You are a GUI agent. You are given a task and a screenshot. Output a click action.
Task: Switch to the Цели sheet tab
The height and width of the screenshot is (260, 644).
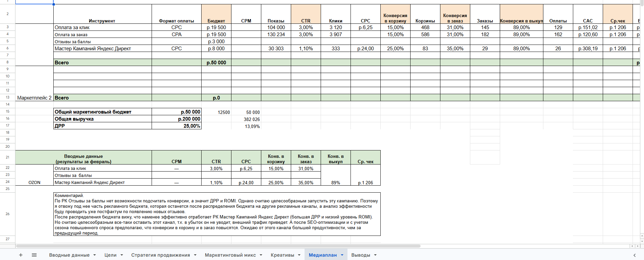[110, 255]
